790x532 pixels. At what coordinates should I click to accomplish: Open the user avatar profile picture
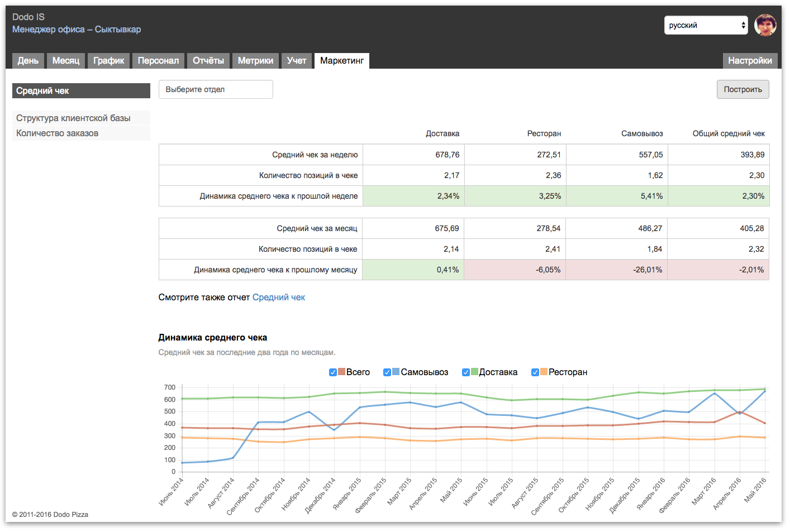[x=765, y=25]
